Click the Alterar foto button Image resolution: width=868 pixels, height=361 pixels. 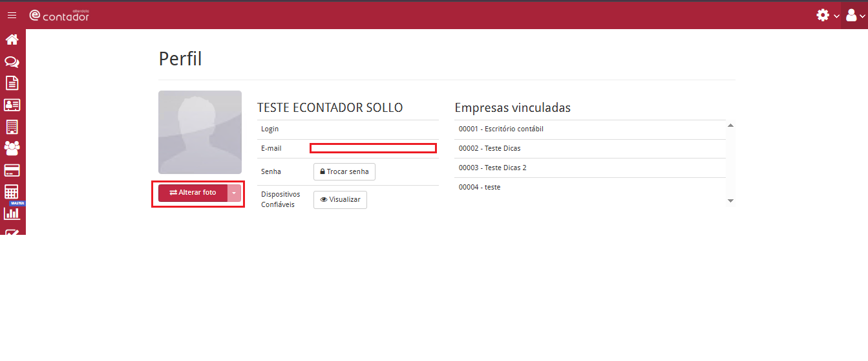point(193,193)
